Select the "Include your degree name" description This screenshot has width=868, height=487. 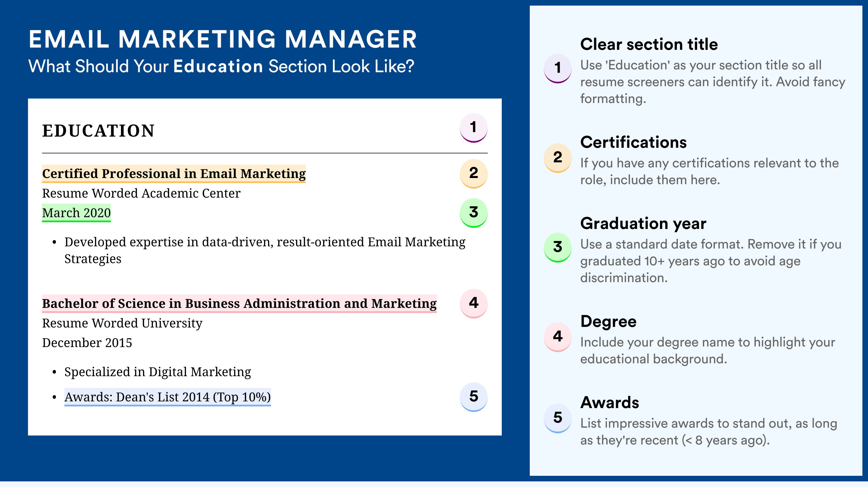708,351
